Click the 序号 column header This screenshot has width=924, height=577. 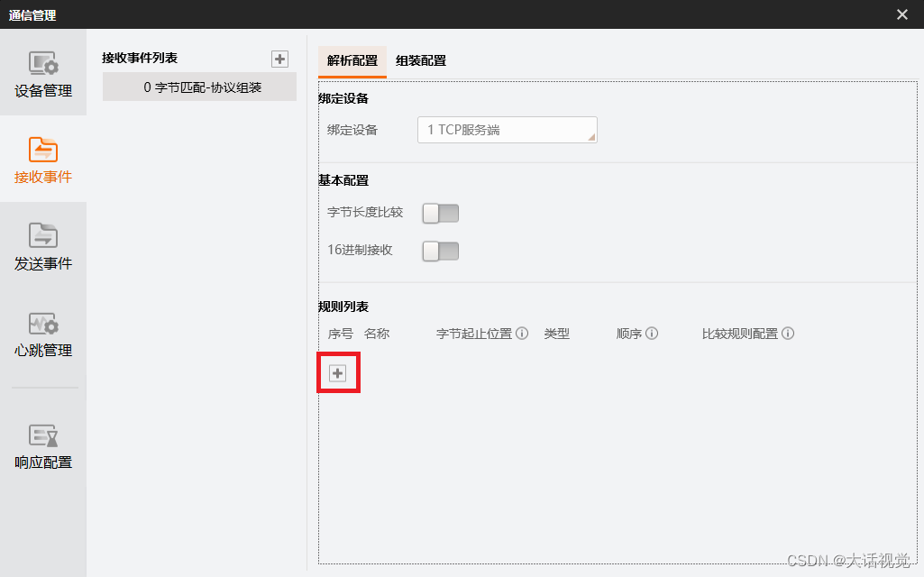pos(340,334)
